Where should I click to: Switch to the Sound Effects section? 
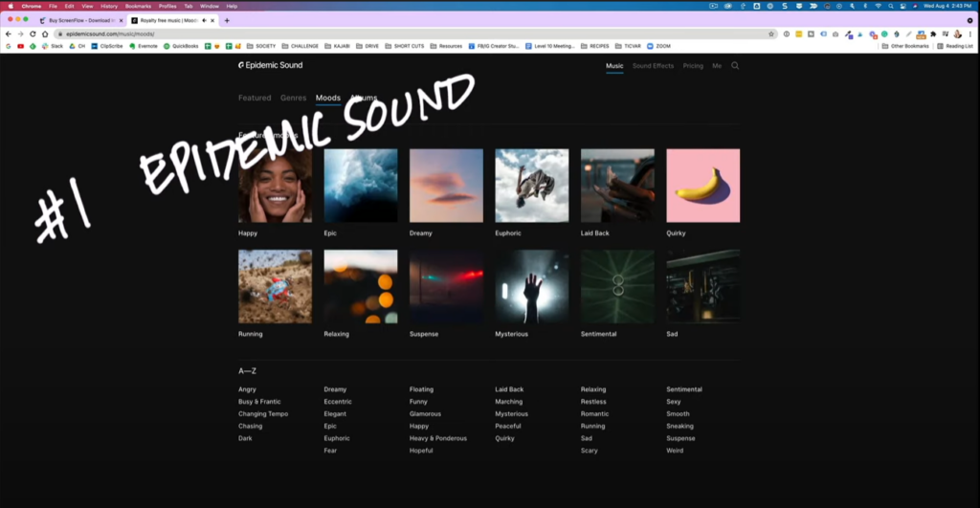653,66
